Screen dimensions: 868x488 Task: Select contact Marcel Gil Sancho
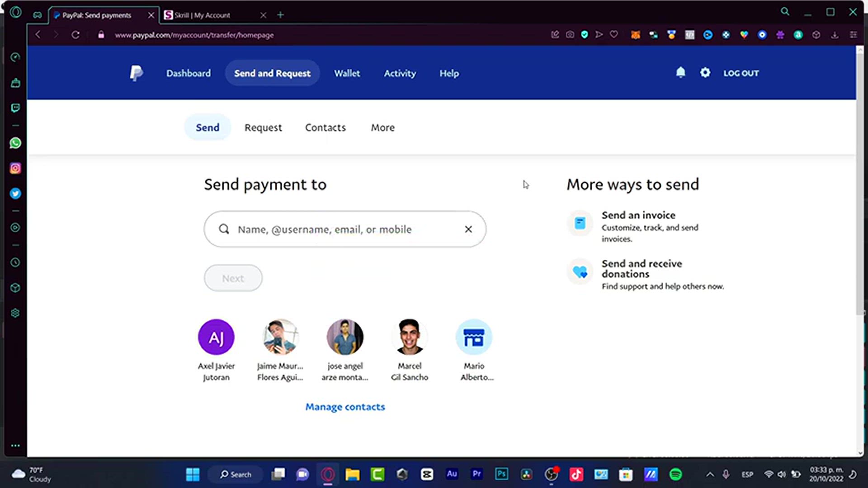pos(410,351)
